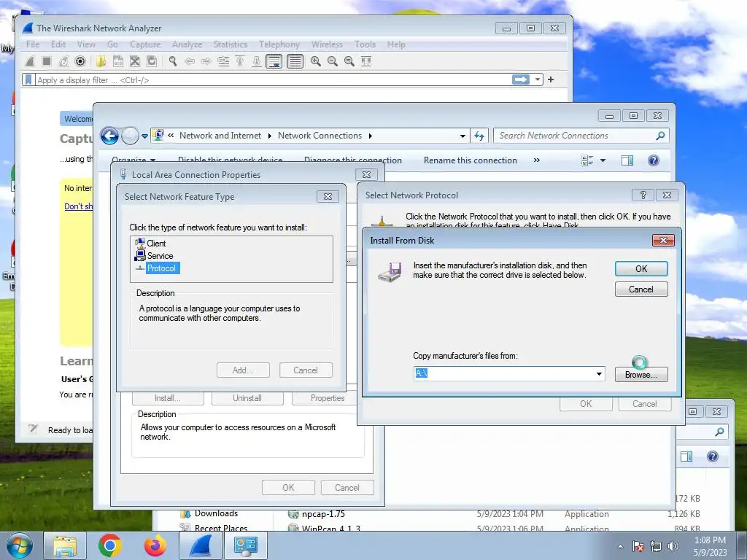The image size is (747, 560).
Task: Click Wireshark go to last packet icon
Action: [257, 61]
